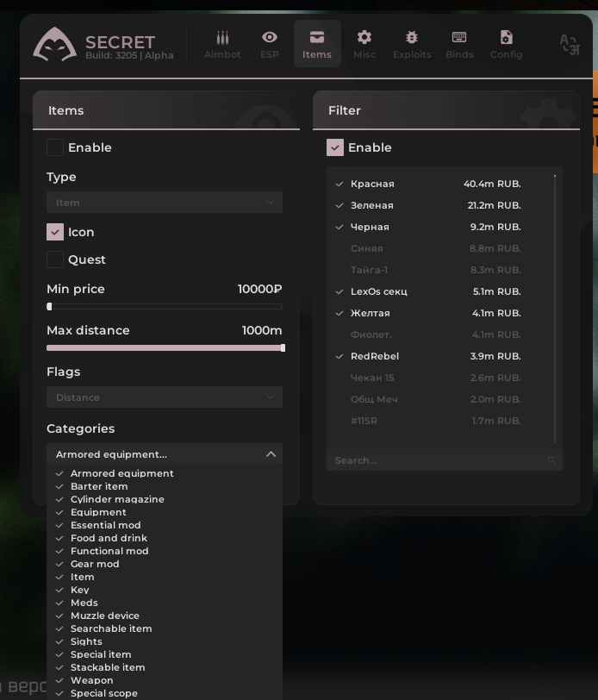The image size is (598, 700).
Task: Toggle the Item category option
Action: click(165, 577)
